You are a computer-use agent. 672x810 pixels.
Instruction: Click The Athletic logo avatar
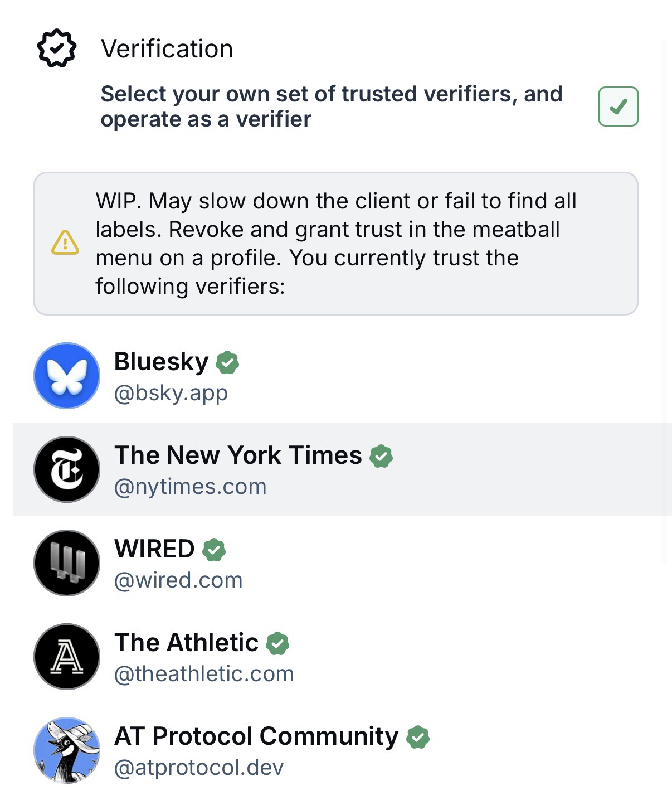coord(67,657)
